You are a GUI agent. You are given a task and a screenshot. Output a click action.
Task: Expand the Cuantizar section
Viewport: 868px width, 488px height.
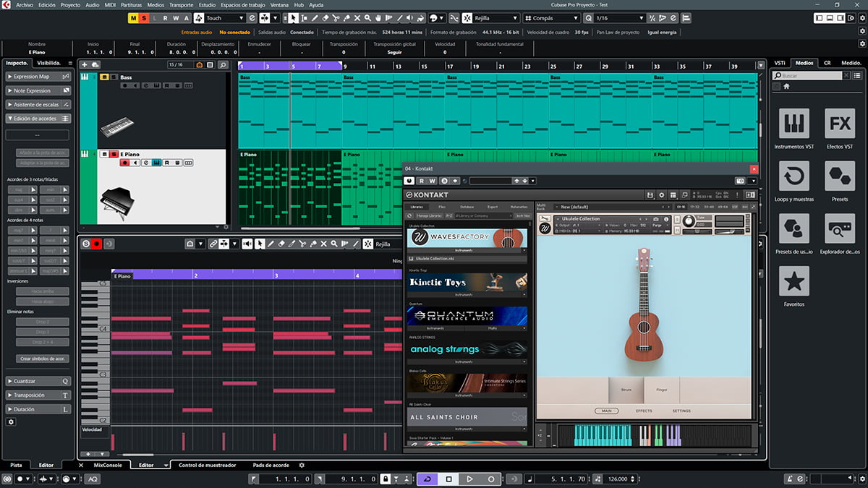pyautogui.click(x=38, y=381)
